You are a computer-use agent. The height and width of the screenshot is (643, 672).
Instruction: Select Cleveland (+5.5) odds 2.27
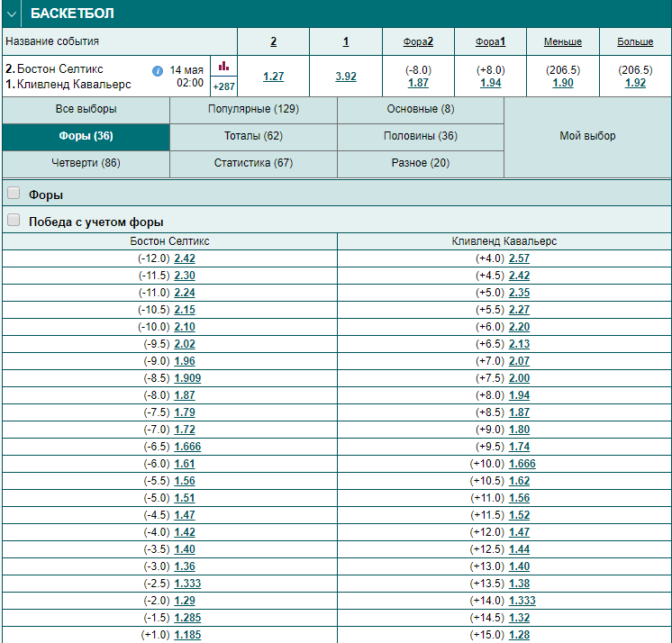[x=520, y=310]
